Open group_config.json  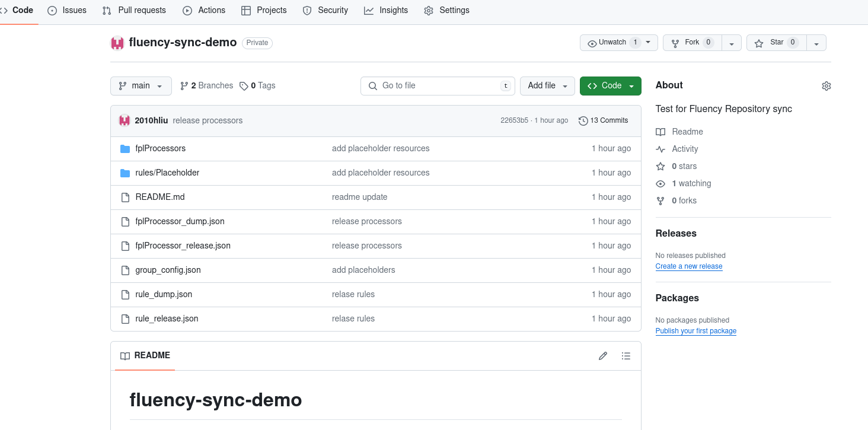[168, 270]
